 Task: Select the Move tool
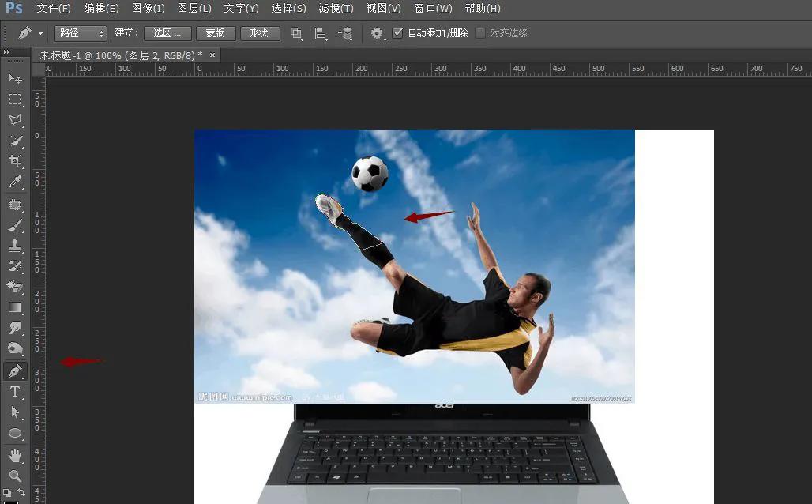[15, 78]
